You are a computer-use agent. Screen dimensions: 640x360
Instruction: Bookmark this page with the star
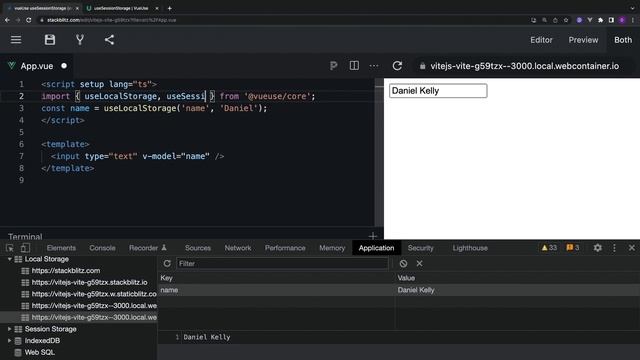click(566, 20)
